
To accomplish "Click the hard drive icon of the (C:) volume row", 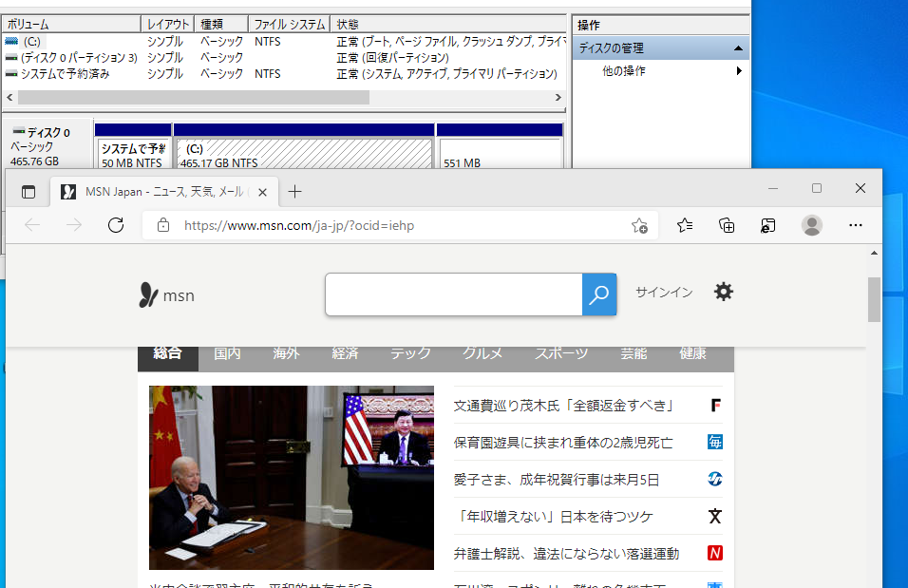I will (11, 41).
